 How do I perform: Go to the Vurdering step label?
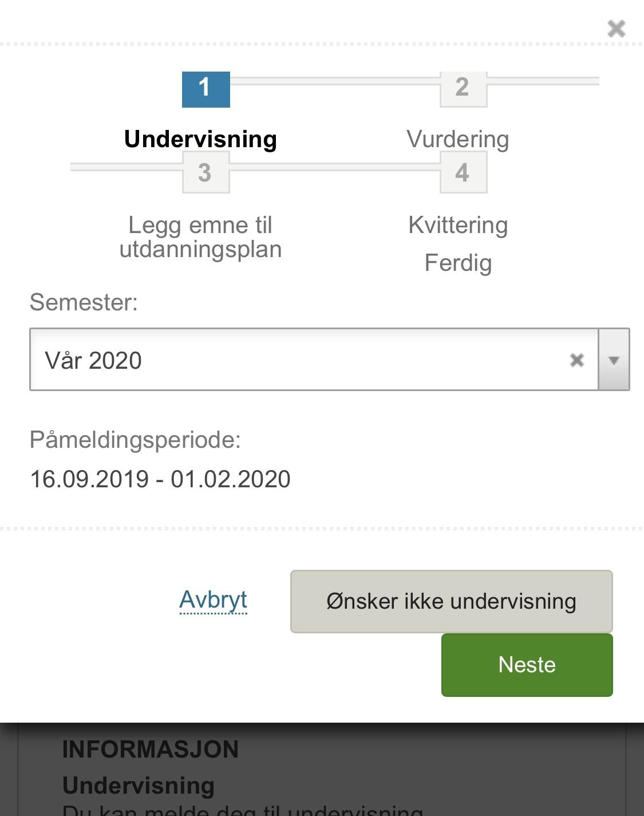coord(458,139)
